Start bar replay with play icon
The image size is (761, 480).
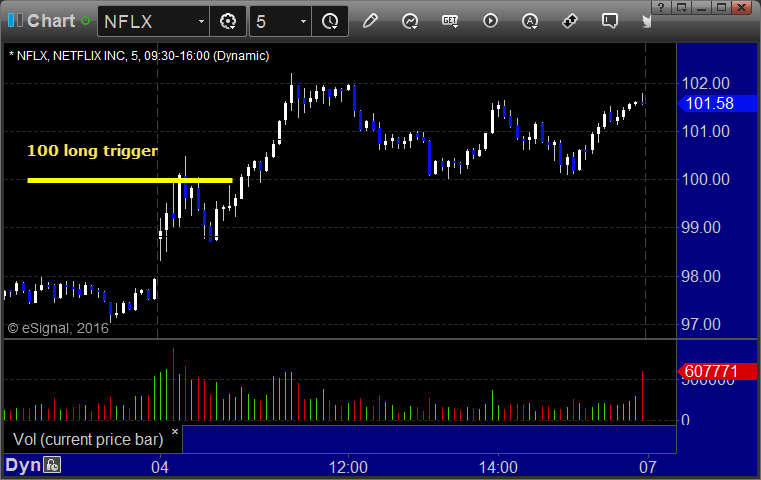pos(490,21)
